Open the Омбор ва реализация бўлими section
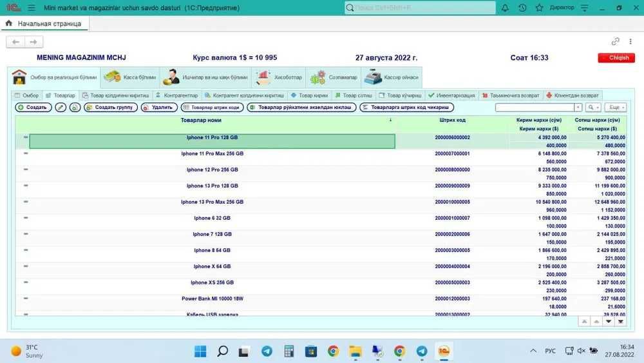 pyautogui.click(x=54, y=77)
